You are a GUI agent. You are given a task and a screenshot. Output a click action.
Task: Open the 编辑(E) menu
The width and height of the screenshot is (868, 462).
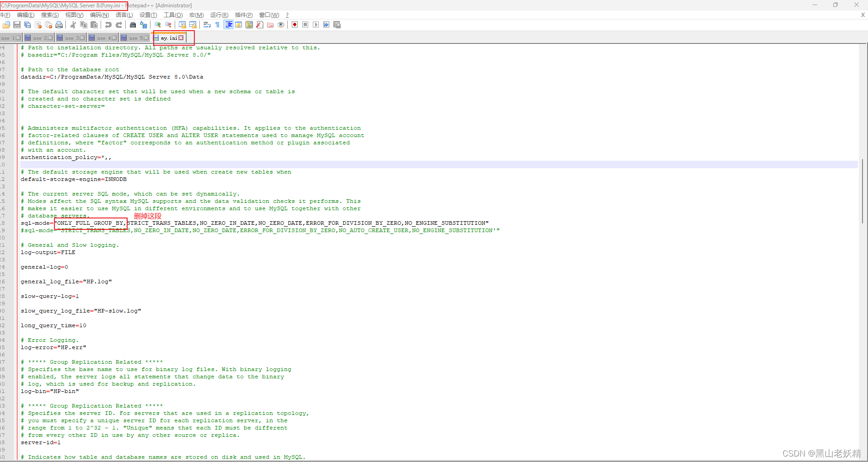pos(26,15)
